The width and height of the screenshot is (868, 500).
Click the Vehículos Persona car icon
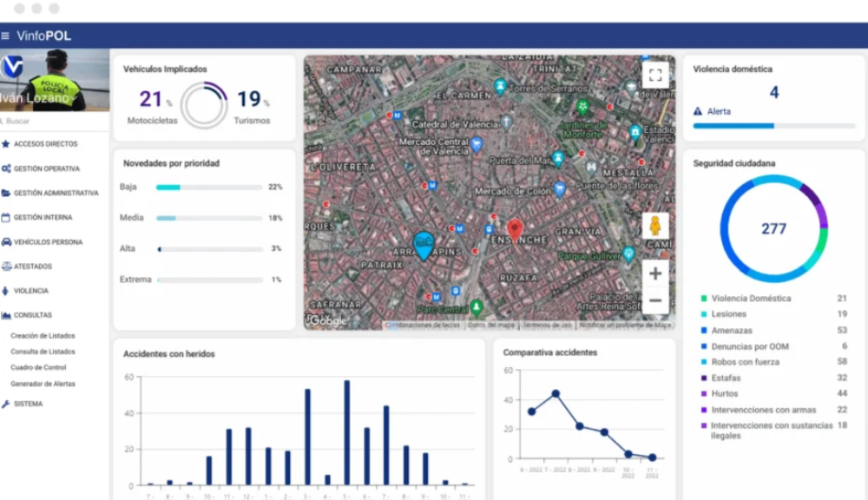click(6, 241)
